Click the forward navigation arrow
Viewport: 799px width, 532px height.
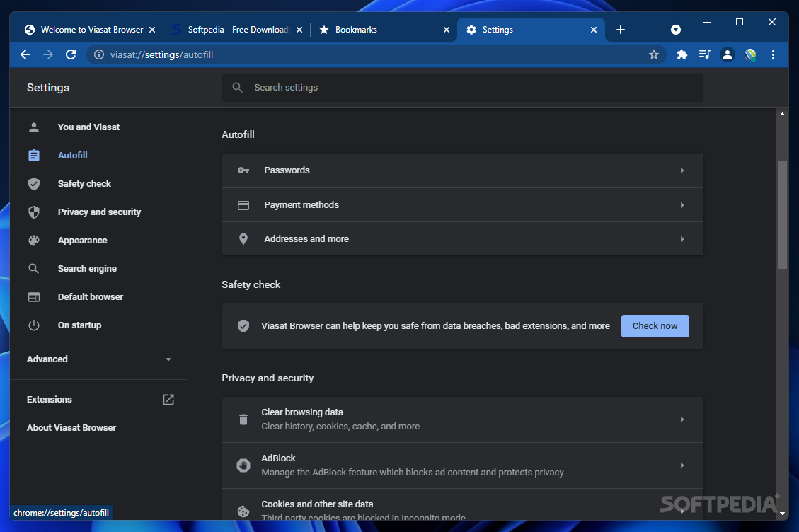pos(48,54)
